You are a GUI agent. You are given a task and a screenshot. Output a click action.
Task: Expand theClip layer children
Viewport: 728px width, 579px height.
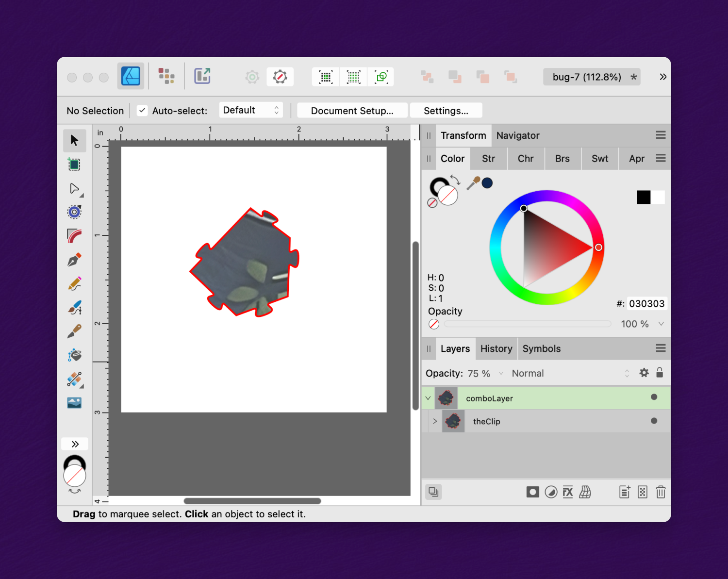(435, 421)
